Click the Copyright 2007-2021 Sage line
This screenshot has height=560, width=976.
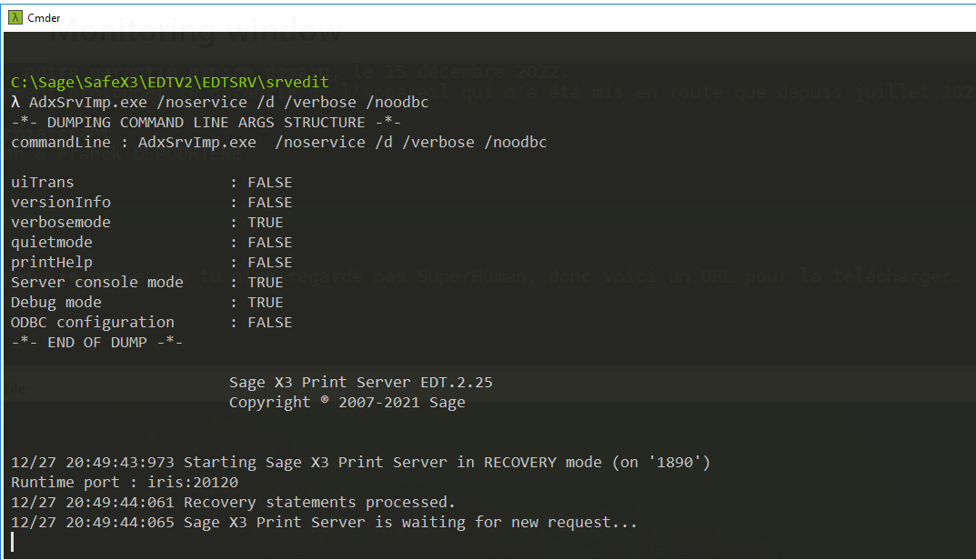pyautogui.click(x=346, y=402)
